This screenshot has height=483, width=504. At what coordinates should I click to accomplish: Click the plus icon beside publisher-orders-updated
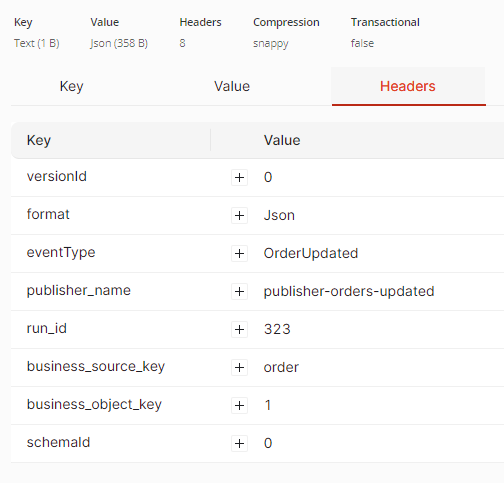(239, 291)
